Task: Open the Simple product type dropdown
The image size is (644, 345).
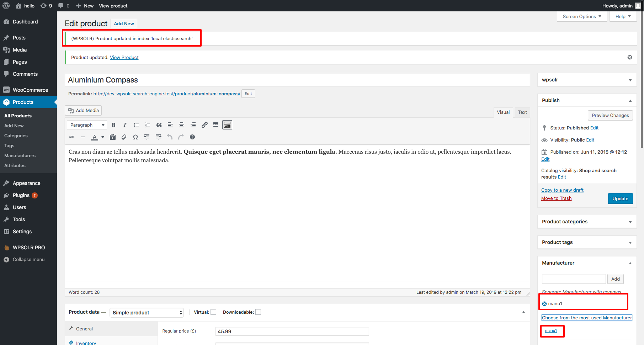Action: pyautogui.click(x=147, y=313)
